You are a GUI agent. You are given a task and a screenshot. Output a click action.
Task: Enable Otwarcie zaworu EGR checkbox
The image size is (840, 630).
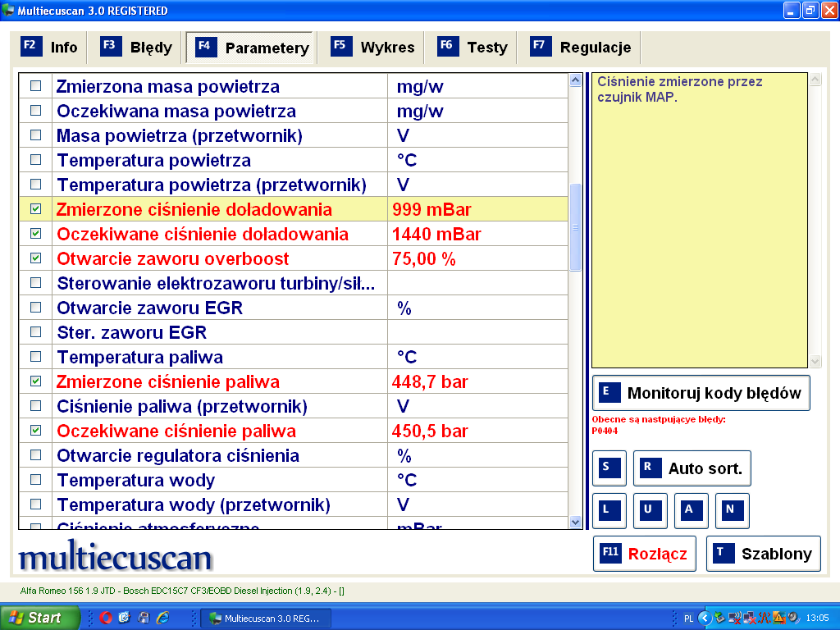point(35,308)
